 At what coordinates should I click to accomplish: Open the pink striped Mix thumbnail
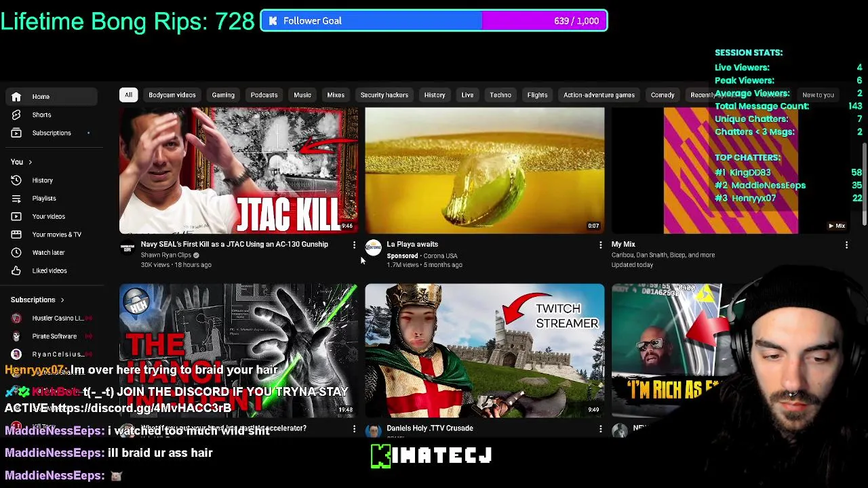(x=731, y=170)
